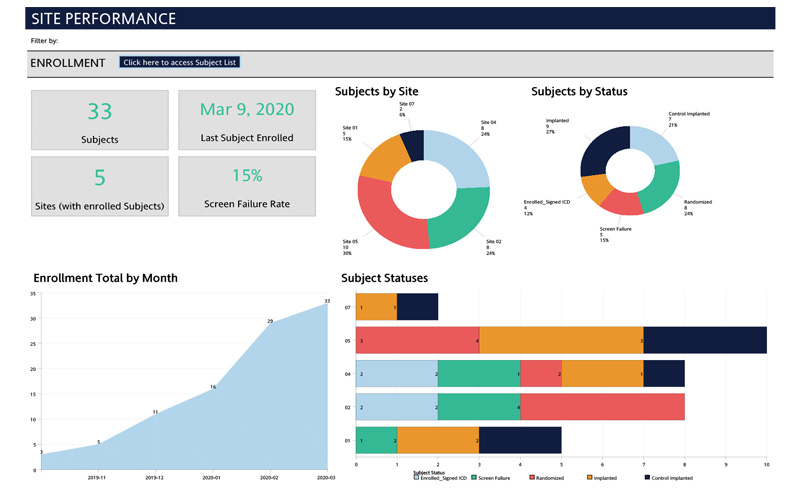Click the 33 Subjects summary card
Image resolution: width=800 pixels, height=500 pixels.
(x=99, y=120)
